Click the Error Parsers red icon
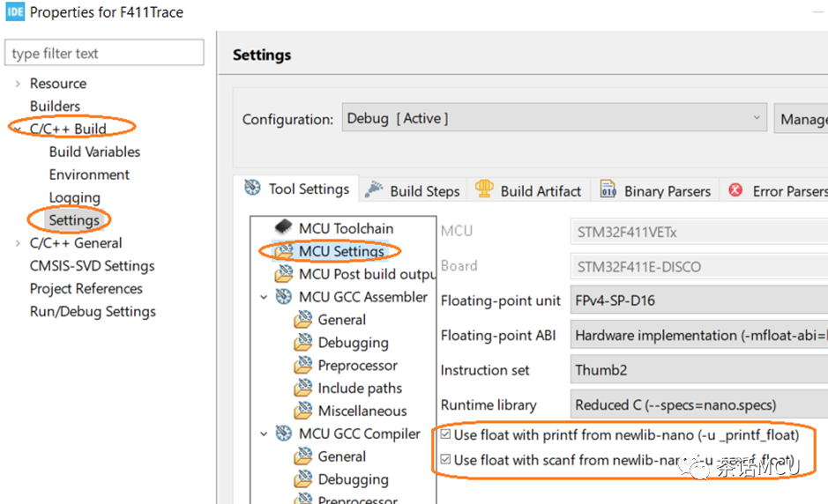Image resolution: width=828 pixels, height=504 pixels. [x=735, y=189]
